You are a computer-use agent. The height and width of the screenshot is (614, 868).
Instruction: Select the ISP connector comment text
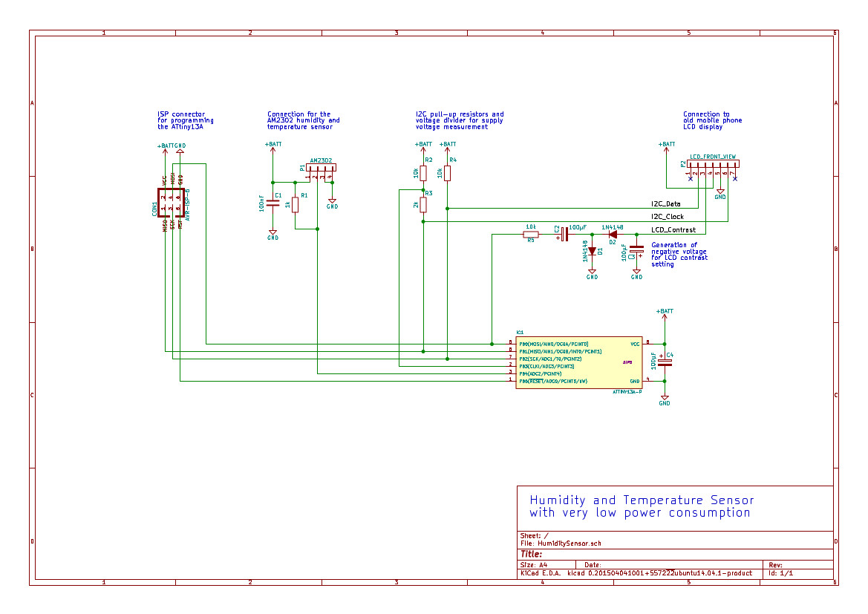coord(186,120)
